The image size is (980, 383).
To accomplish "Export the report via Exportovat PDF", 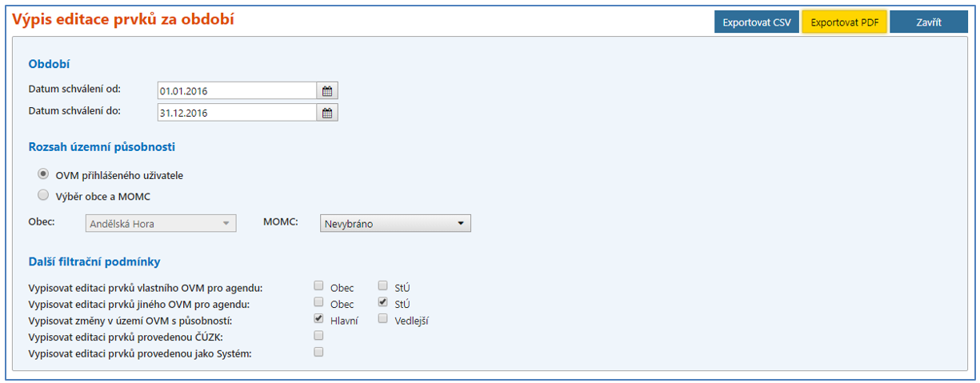I will coord(844,22).
